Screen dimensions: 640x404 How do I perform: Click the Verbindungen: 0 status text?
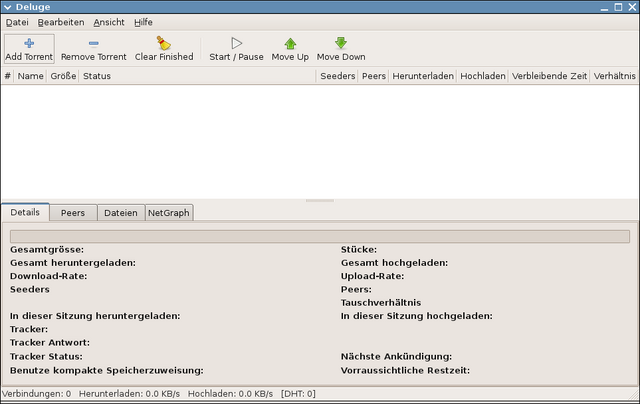36,394
